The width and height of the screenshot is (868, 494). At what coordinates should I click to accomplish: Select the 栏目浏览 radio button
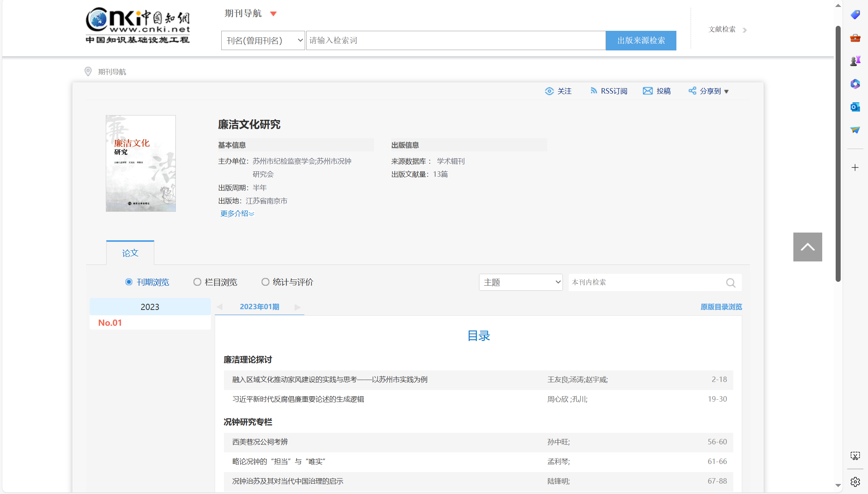click(197, 282)
